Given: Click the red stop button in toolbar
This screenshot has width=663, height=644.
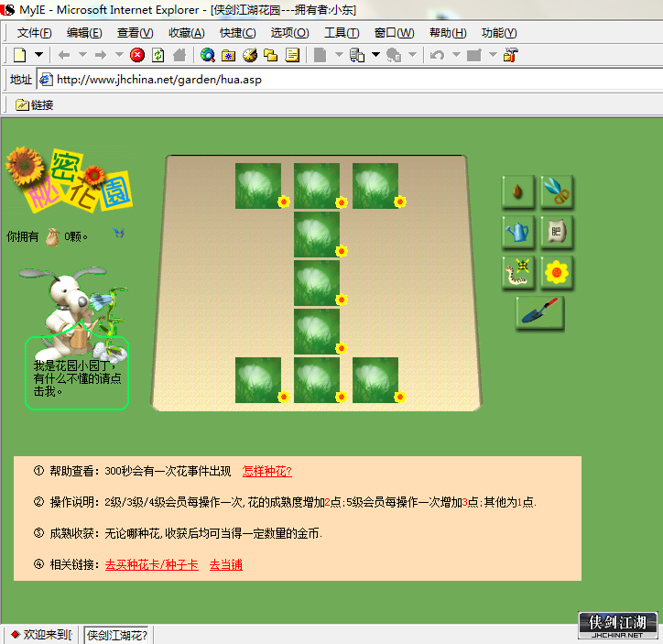Looking at the screenshot, I should 137,55.
